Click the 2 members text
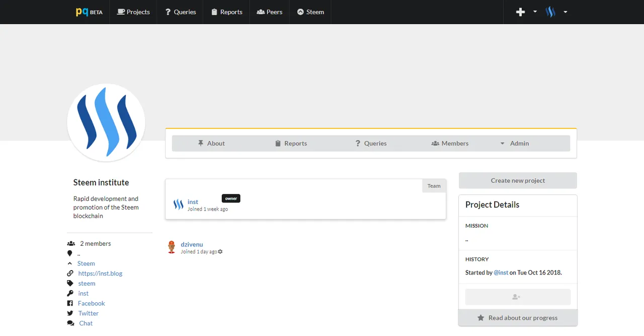 point(96,243)
